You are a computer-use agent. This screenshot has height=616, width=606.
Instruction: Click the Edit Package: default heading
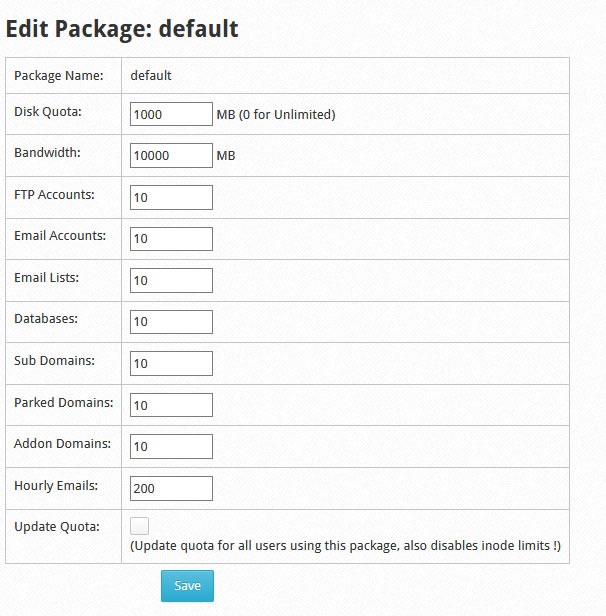coord(122,29)
